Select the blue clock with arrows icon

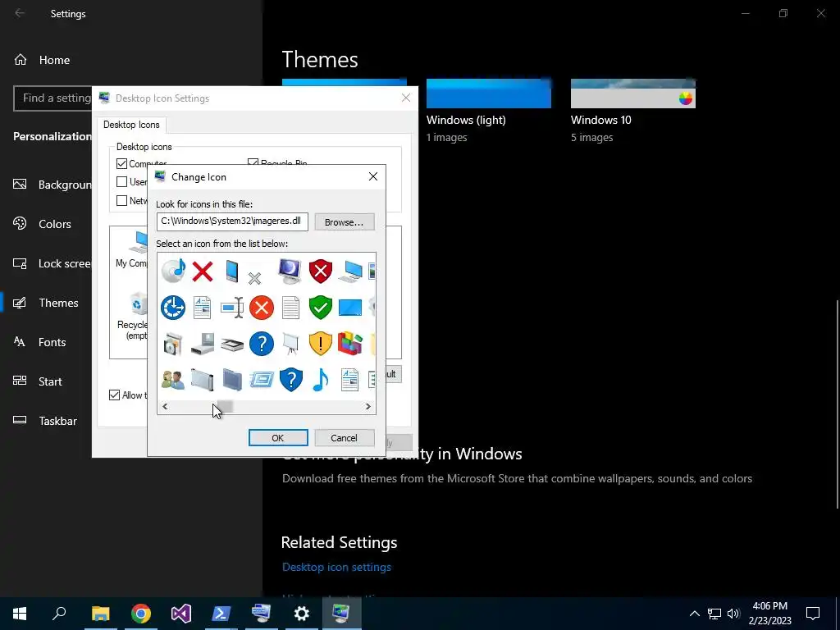click(x=173, y=308)
